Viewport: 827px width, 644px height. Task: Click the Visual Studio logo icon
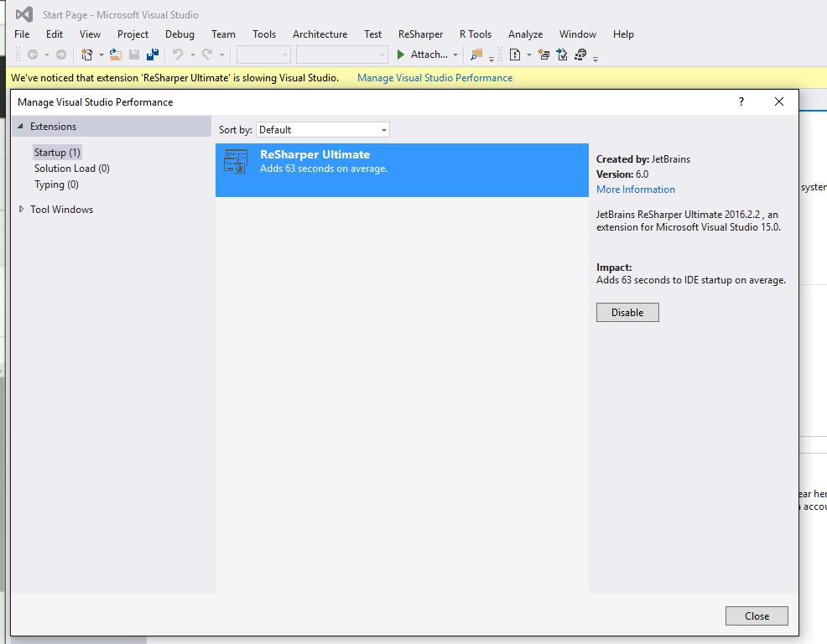click(x=24, y=14)
